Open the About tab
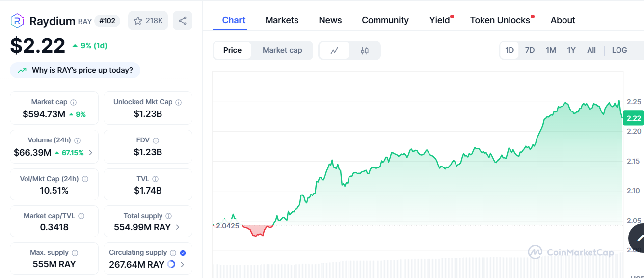The width and height of the screenshot is (644, 278). pyautogui.click(x=563, y=20)
